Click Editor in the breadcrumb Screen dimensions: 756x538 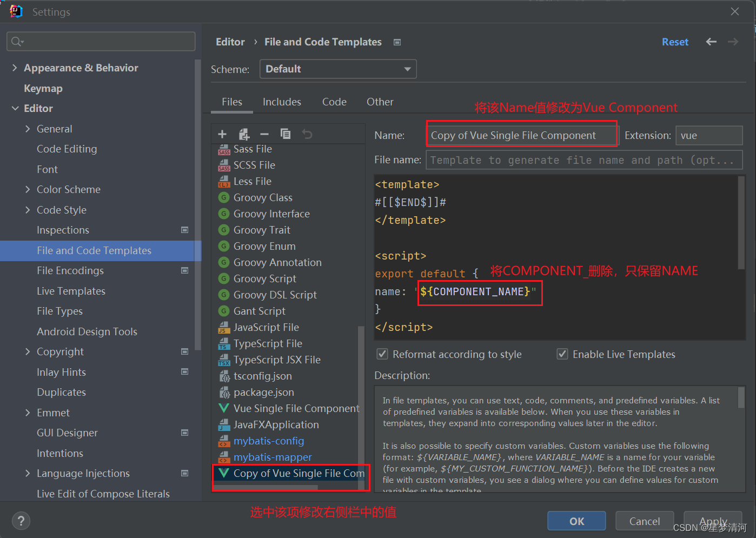coord(230,42)
